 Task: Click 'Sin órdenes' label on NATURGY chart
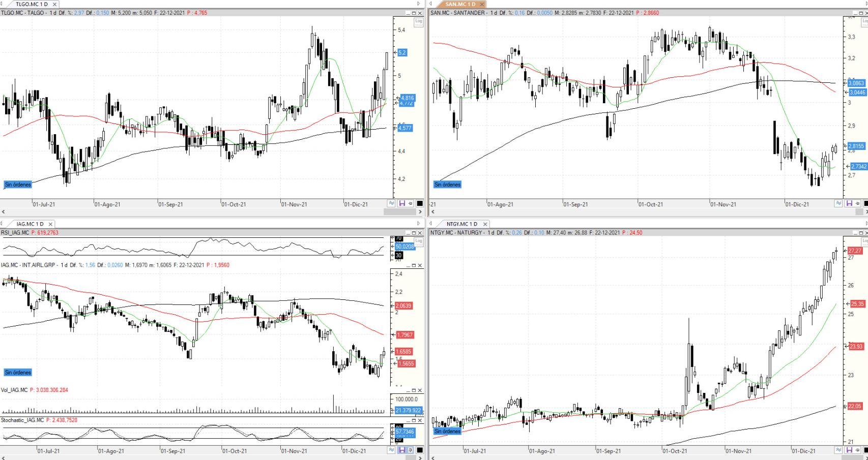click(x=447, y=431)
